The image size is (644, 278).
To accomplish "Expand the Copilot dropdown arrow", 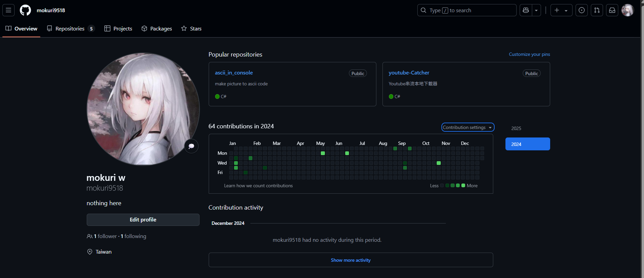I will coord(536,10).
